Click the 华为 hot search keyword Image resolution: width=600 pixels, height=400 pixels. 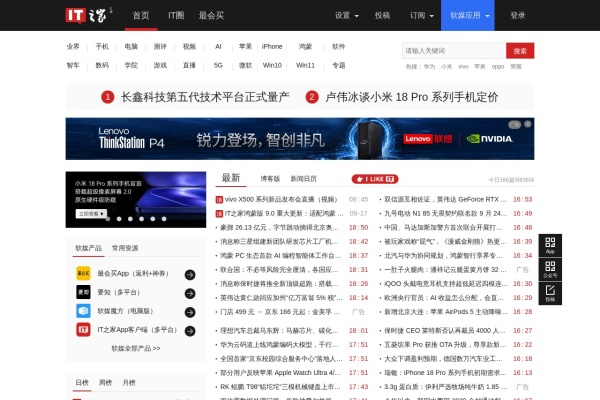click(x=429, y=67)
